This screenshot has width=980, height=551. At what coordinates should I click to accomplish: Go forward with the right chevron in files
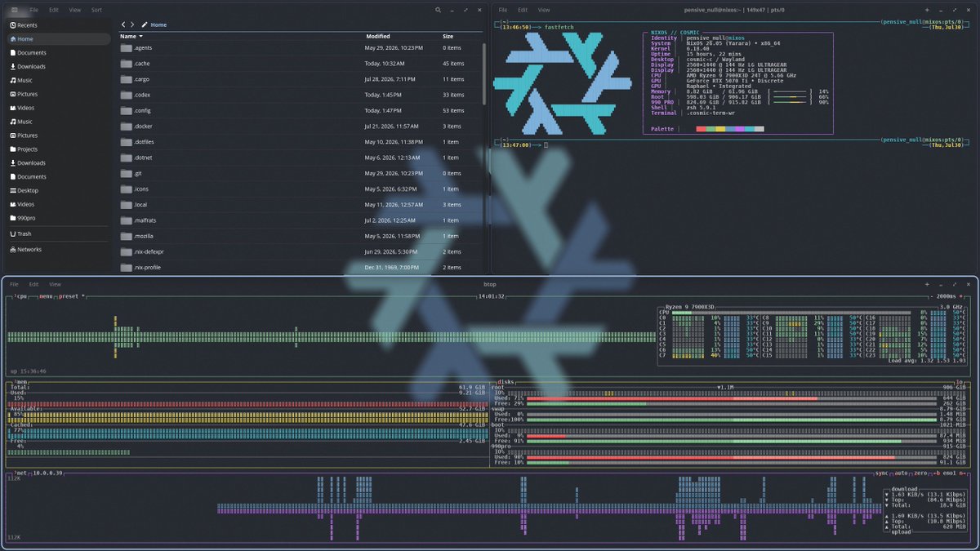coord(133,24)
